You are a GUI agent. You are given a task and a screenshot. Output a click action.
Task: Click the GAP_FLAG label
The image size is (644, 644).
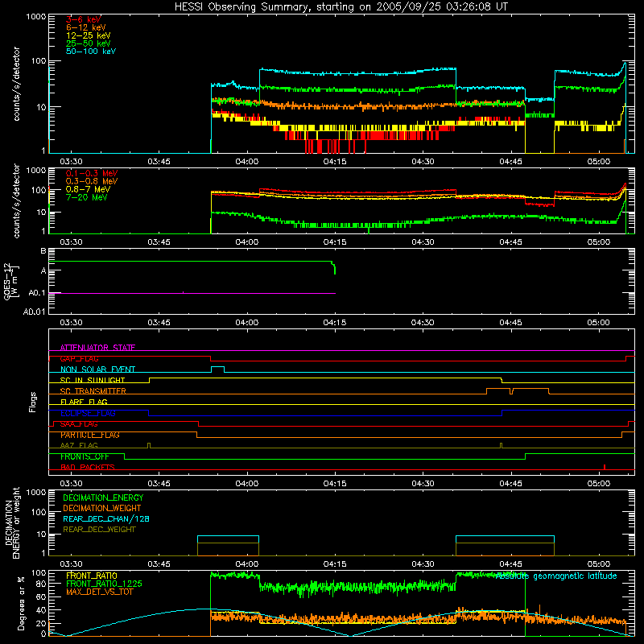pyautogui.click(x=79, y=358)
